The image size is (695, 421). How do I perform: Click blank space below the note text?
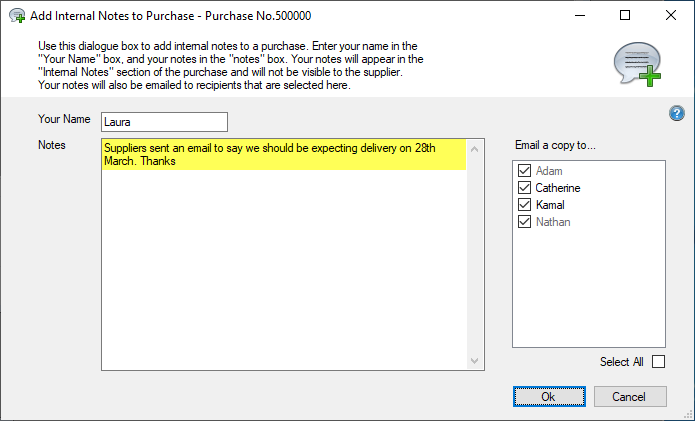[x=283, y=270]
